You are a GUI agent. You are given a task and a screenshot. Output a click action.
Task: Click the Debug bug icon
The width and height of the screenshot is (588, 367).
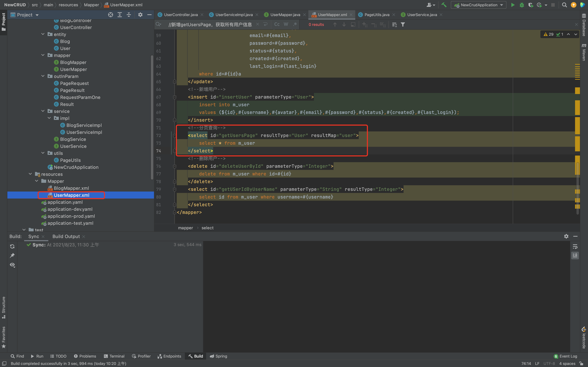tap(521, 5)
